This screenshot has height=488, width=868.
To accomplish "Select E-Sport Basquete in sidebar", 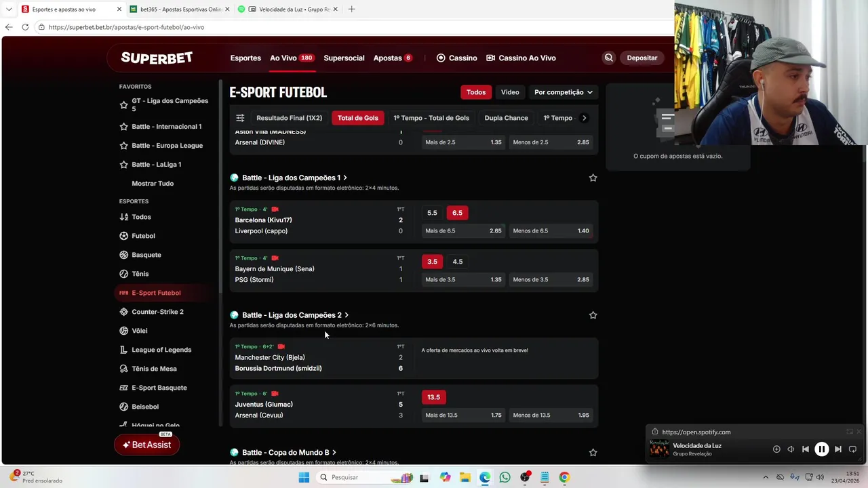I will click(159, 388).
